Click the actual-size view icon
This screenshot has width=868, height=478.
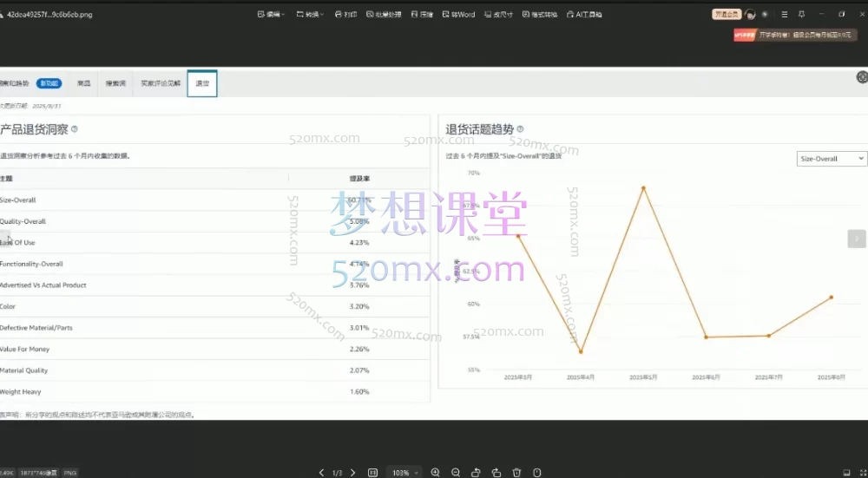(372, 473)
